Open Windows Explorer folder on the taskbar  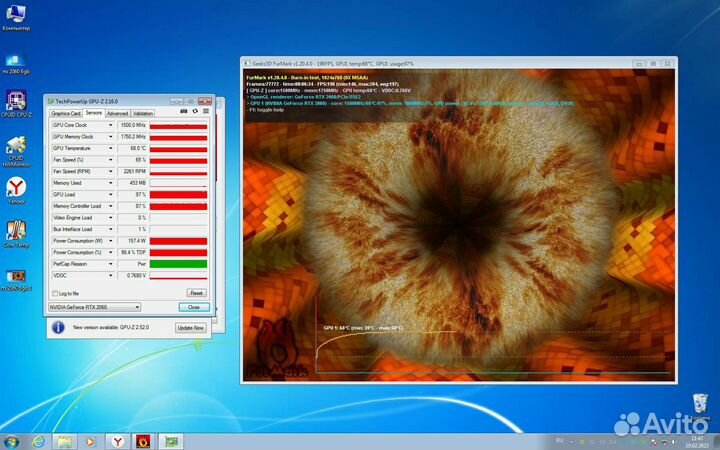(64, 442)
